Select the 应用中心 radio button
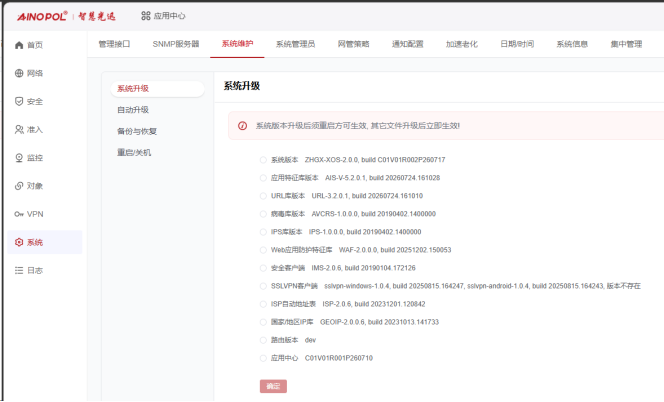The width and height of the screenshot is (664, 402). click(263, 358)
